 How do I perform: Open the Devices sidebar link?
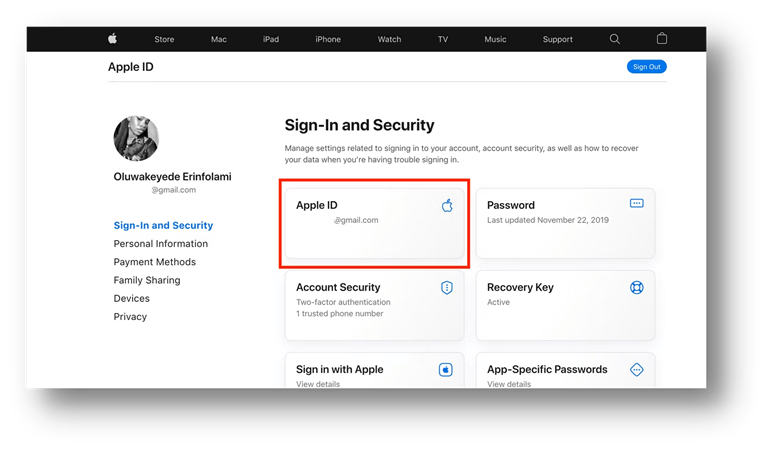click(132, 298)
